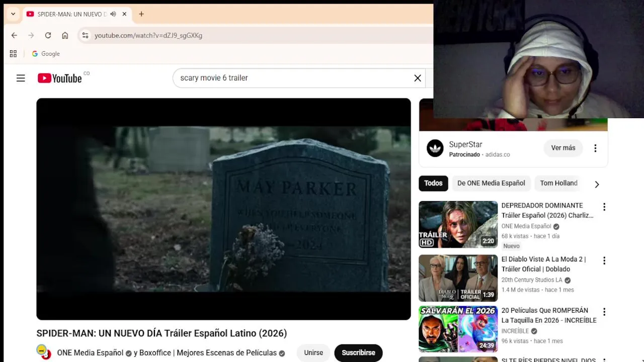Open a new browser tab

tap(141, 14)
